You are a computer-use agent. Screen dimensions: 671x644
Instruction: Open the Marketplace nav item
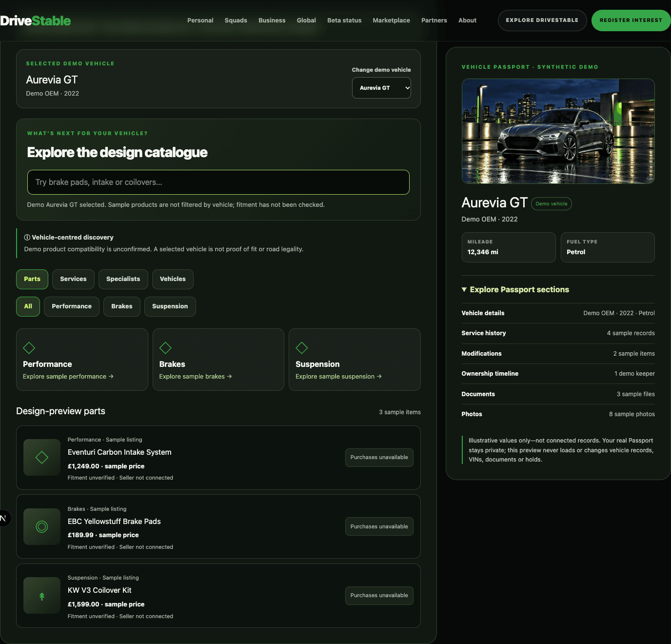(391, 20)
